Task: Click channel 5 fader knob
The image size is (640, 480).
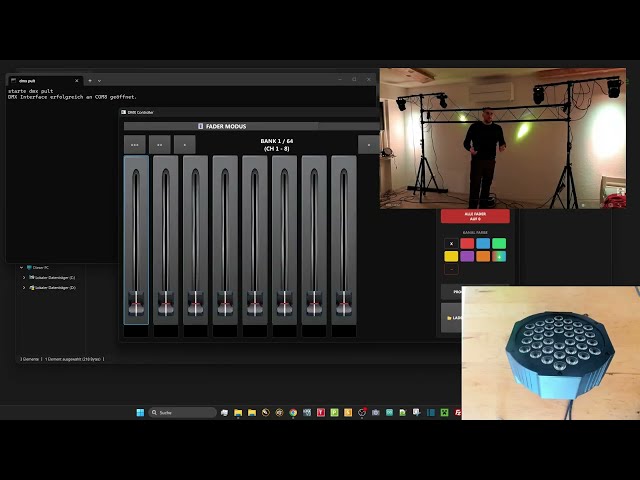Action: (255, 303)
